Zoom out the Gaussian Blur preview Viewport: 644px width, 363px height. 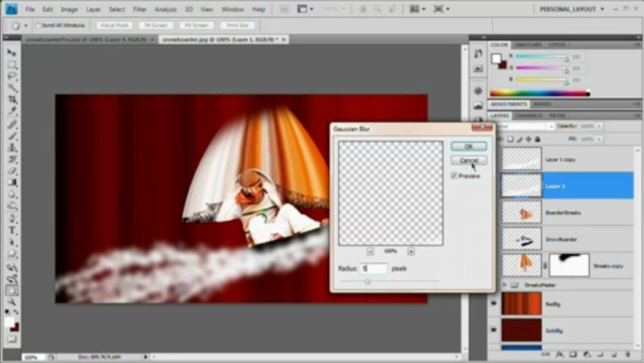point(370,251)
